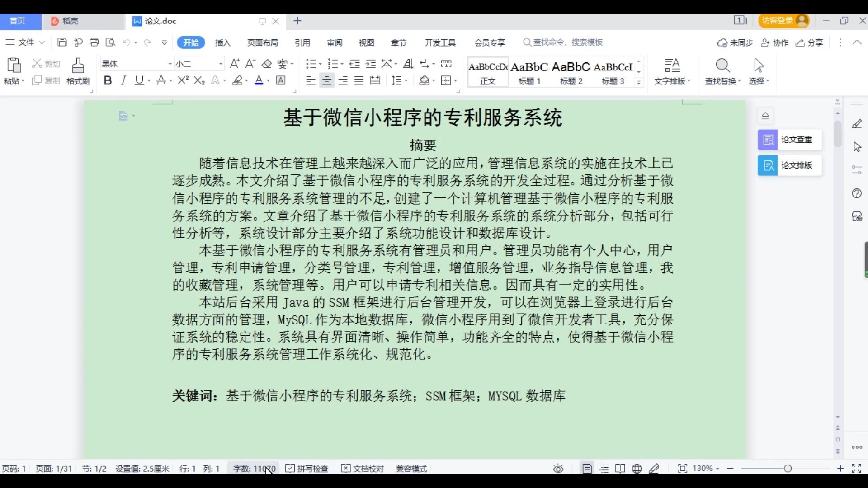The width and height of the screenshot is (868, 488).
Task: Open the pen tool in the right sidebar
Action: (x=857, y=124)
